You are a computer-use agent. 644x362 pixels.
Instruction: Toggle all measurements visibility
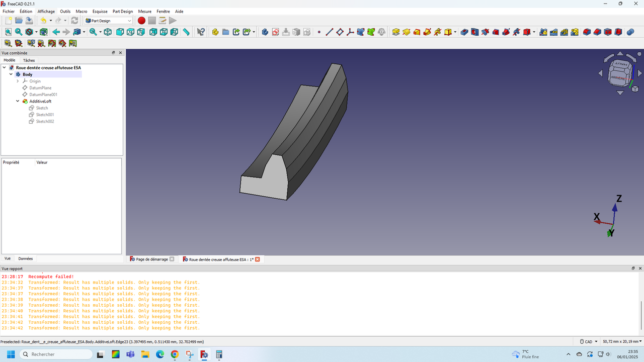52,43
